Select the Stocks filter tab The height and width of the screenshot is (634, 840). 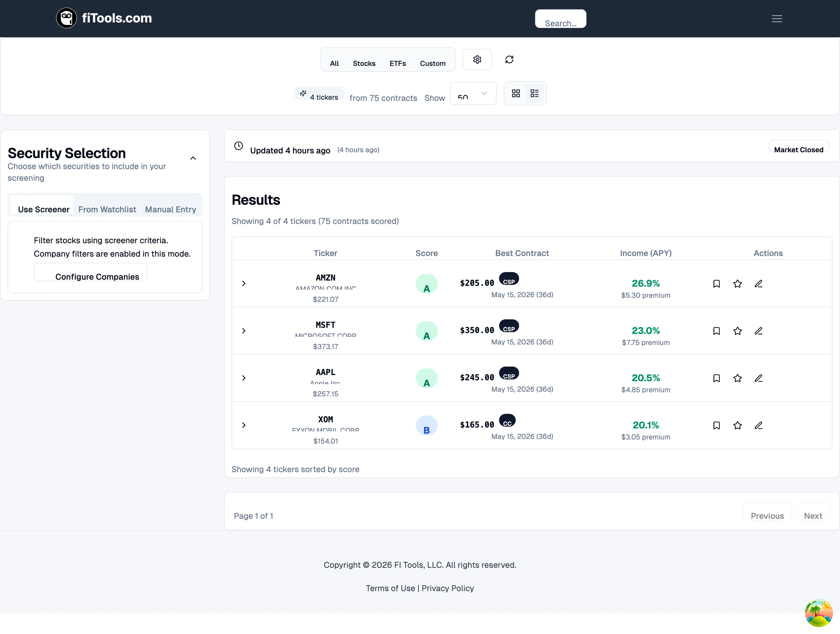pyautogui.click(x=364, y=63)
